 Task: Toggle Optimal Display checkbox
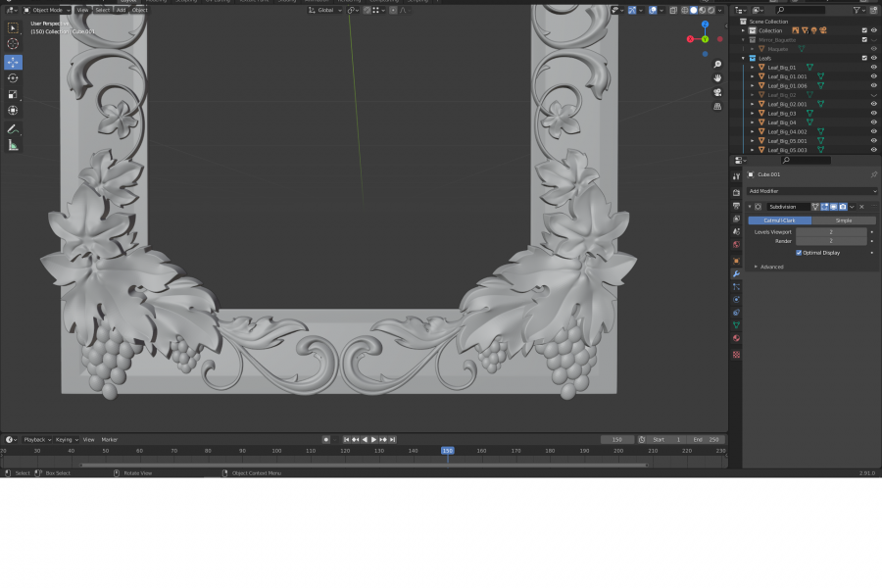[799, 253]
